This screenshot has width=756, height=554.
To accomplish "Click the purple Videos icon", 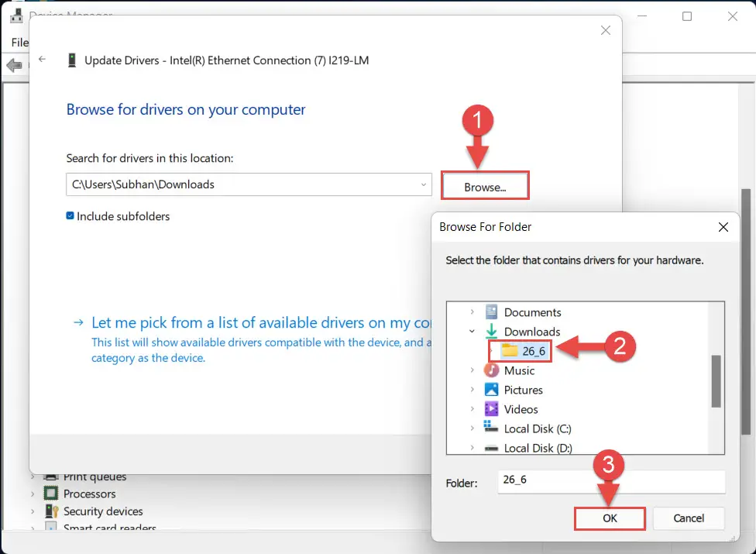I will (491, 409).
